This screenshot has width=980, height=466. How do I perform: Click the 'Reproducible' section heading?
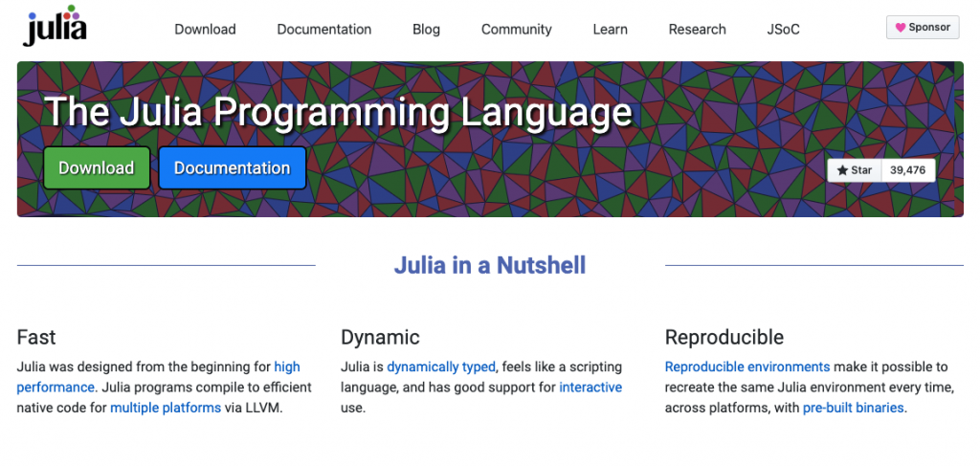tap(724, 338)
